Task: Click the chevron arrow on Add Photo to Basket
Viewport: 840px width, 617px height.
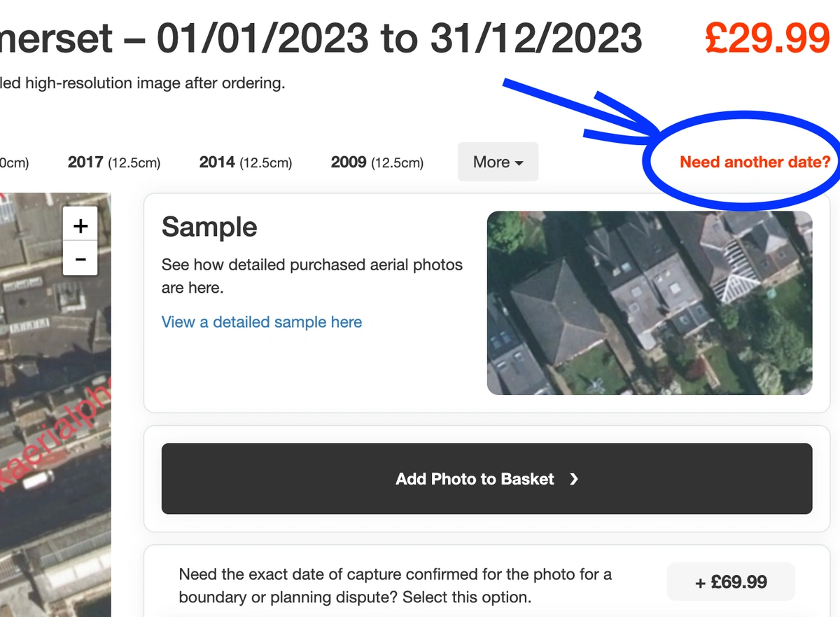Action: point(574,479)
